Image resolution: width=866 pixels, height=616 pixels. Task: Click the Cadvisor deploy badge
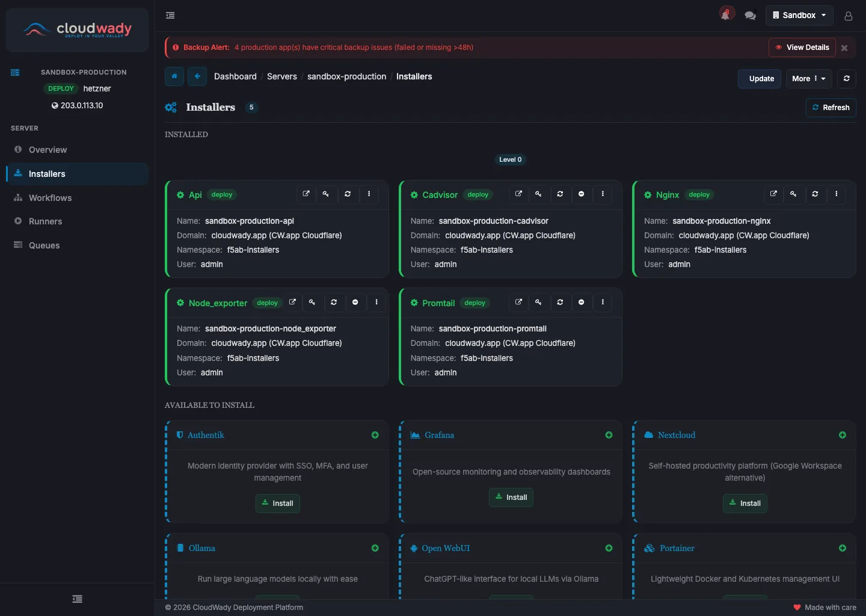pyautogui.click(x=478, y=195)
